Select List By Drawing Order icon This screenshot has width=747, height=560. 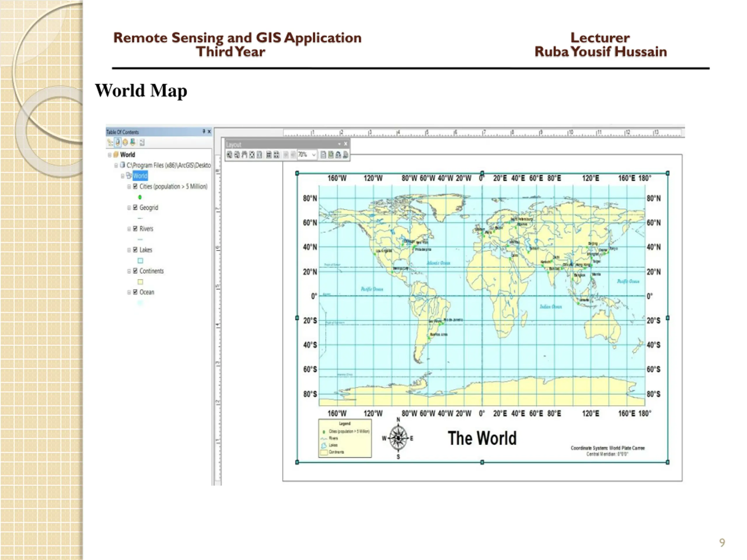coord(110,142)
